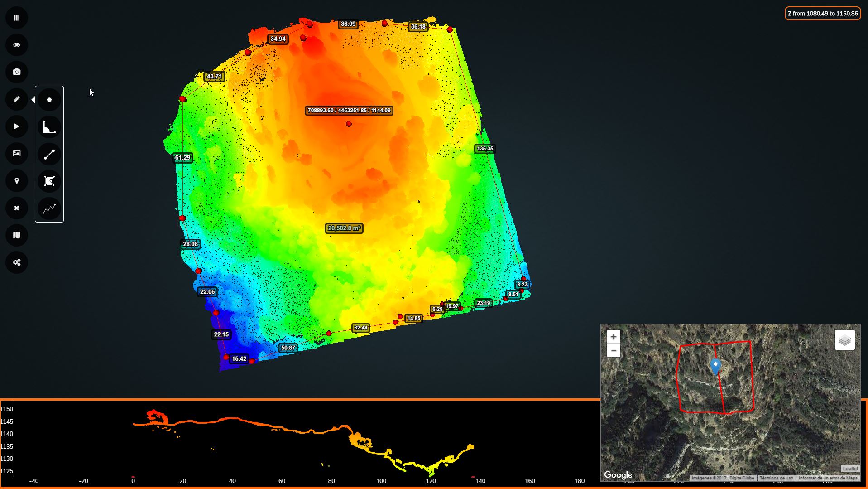This screenshot has width=868, height=489.
Task: Click the X clear measurements button
Action: tap(17, 208)
